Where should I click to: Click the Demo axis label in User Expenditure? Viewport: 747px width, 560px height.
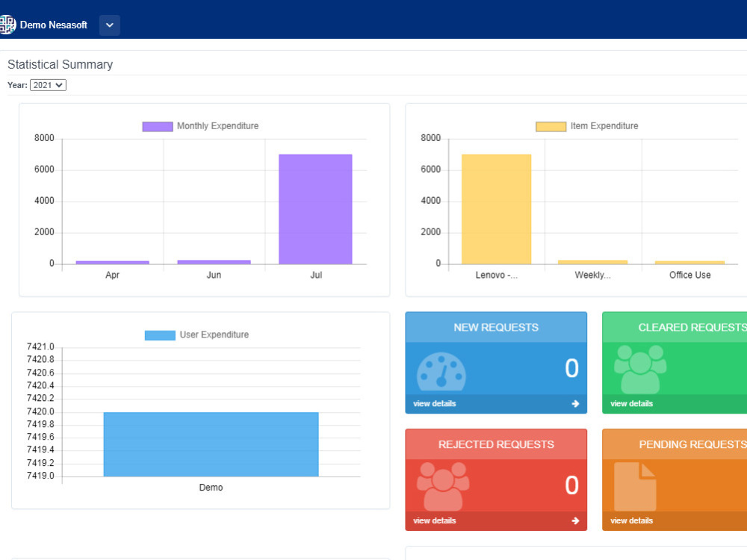211,488
